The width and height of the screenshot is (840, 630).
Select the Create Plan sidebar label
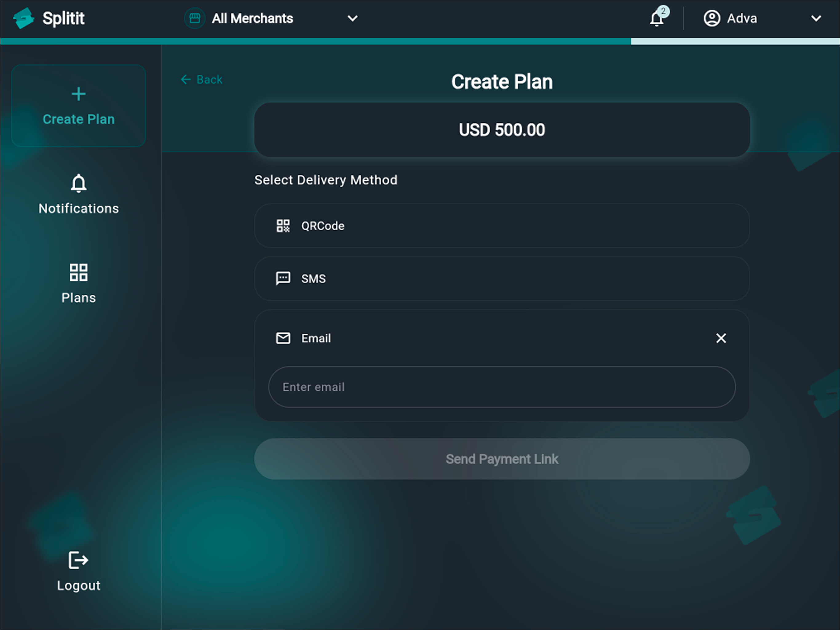pos(79,119)
